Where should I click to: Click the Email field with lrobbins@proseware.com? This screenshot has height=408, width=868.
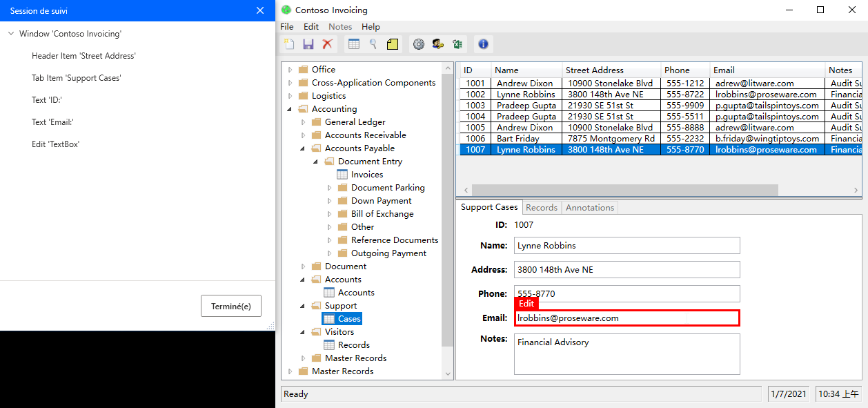(x=627, y=318)
